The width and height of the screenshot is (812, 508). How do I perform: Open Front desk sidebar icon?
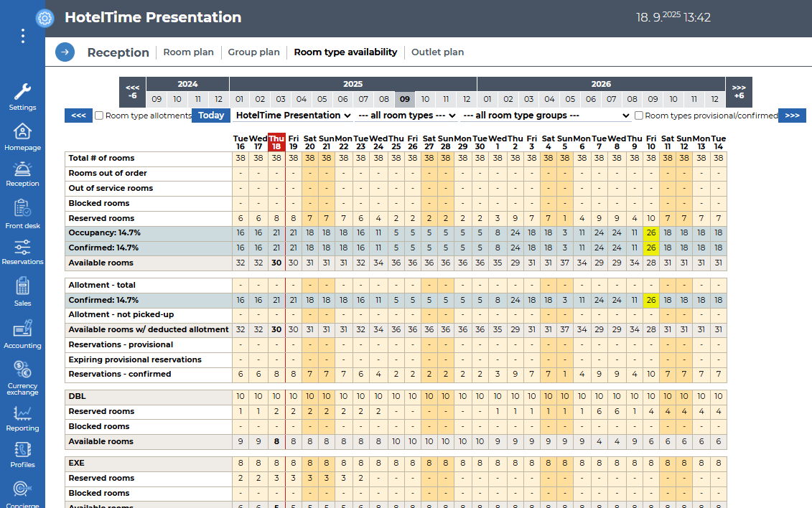coord(22,209)
